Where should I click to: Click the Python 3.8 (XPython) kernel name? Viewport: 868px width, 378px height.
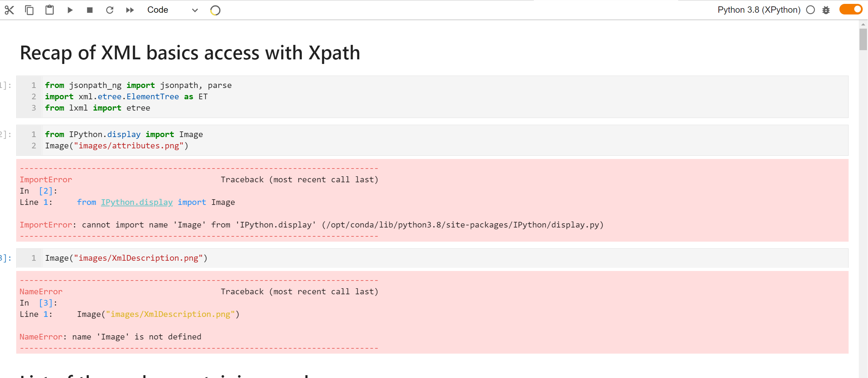point(759,10)
